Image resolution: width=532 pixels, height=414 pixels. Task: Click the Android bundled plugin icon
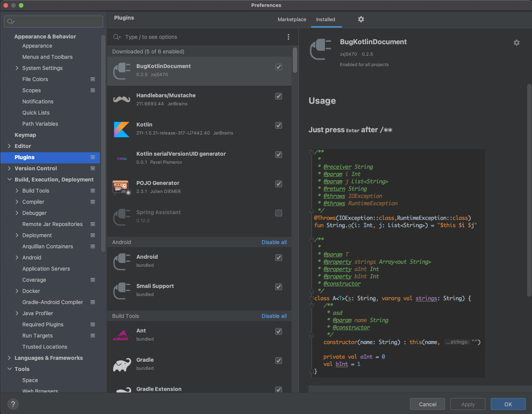click(x=122, y=261)
